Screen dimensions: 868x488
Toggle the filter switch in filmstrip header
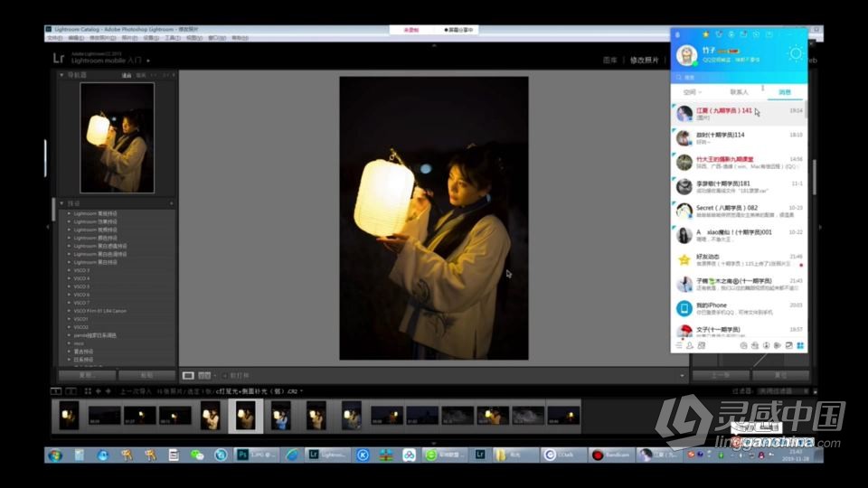[815, 391]
